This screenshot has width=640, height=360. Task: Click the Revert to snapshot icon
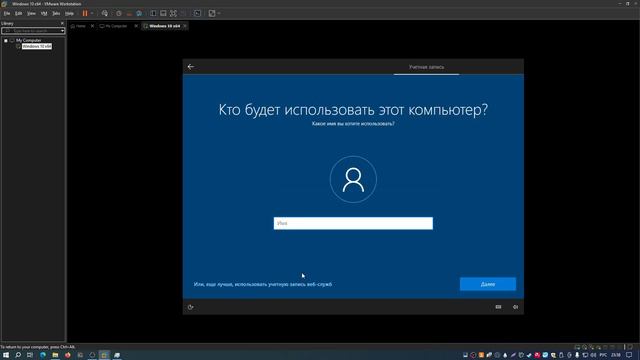(x=129, y=13)
